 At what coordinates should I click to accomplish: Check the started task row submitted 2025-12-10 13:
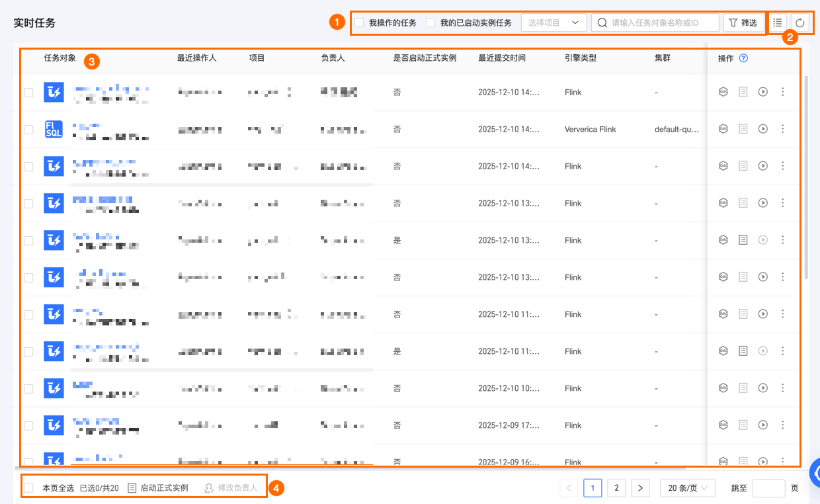(28, 241)
